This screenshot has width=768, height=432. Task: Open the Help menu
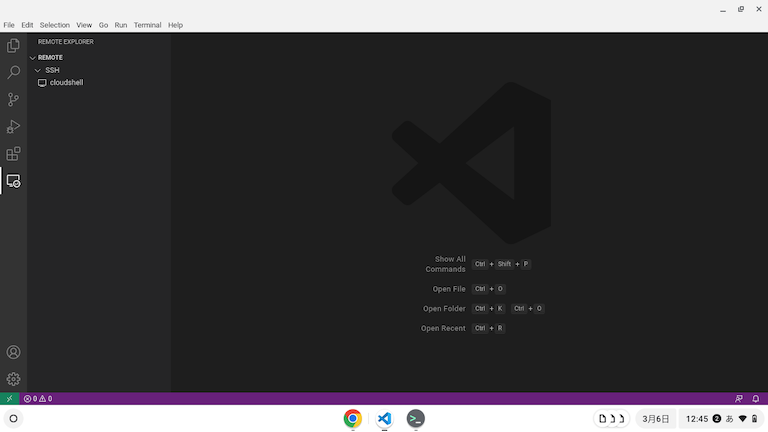[x=175, y=25]
